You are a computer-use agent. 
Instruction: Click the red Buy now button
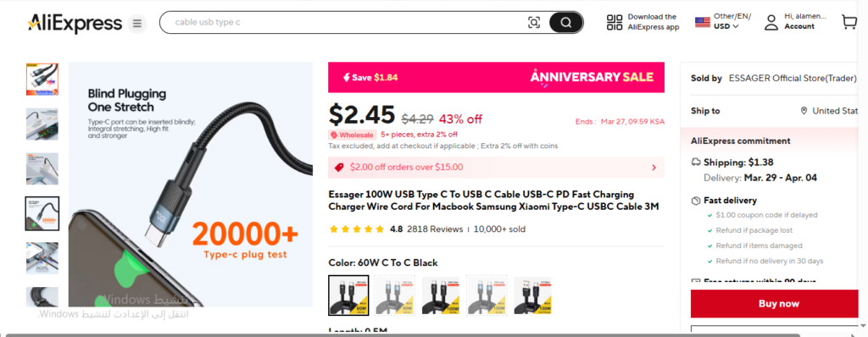[779, 303]
